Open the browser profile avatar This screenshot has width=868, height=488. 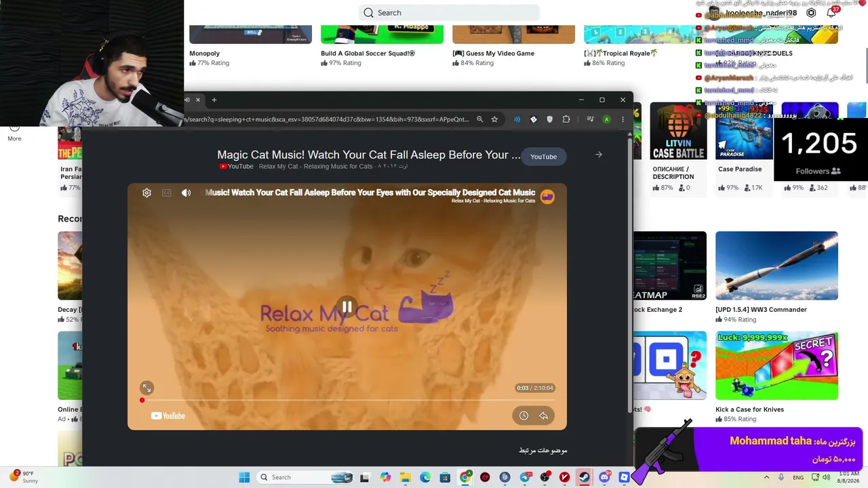click(606, 119)
